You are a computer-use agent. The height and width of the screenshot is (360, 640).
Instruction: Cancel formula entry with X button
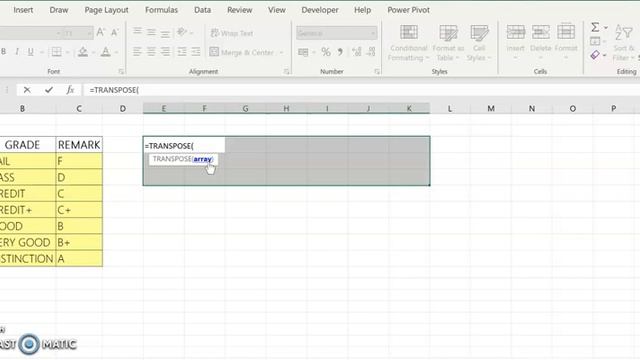click(27, 90)
